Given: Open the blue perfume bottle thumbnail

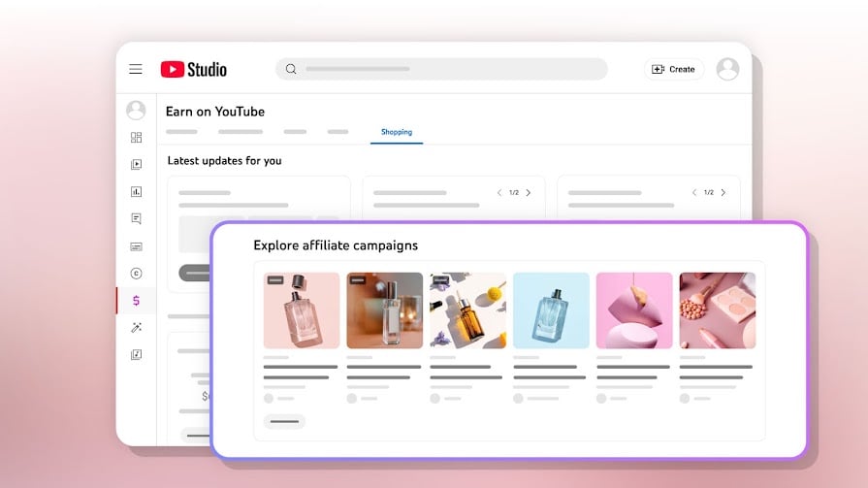Looking at the screenshot, I should coord(552,310).
